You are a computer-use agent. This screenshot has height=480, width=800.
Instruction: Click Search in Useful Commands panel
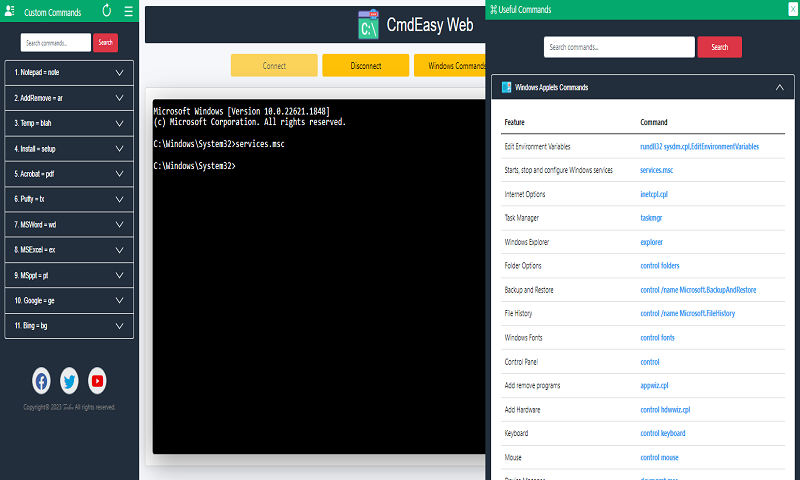click(x=719, y=47)
